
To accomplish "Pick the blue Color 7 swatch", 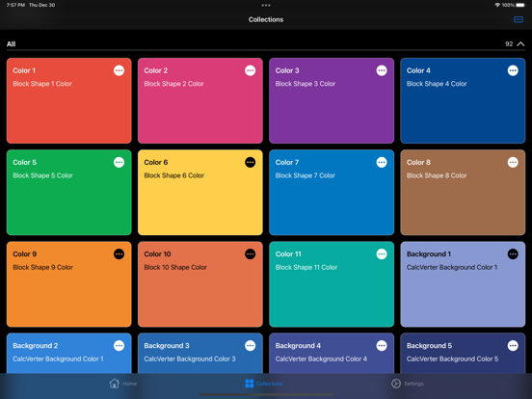I will pyautogui.click(x=332, y=193).
